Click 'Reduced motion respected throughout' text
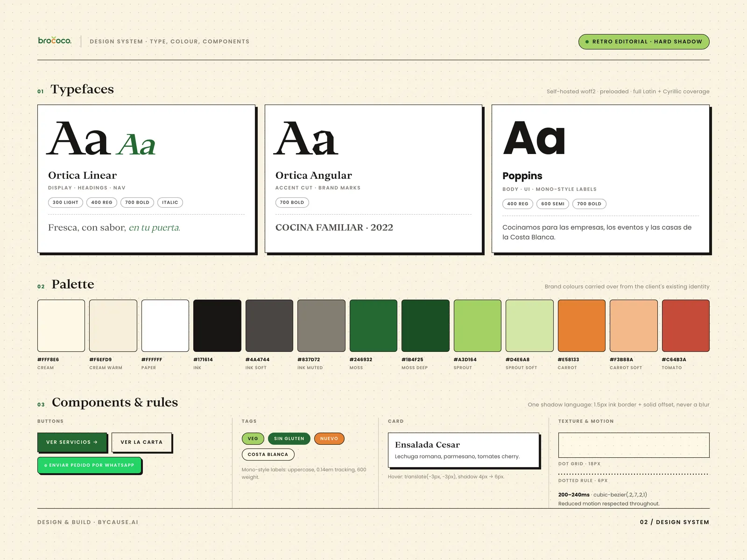This screenshot has height=560, width=747. [609, 504]
